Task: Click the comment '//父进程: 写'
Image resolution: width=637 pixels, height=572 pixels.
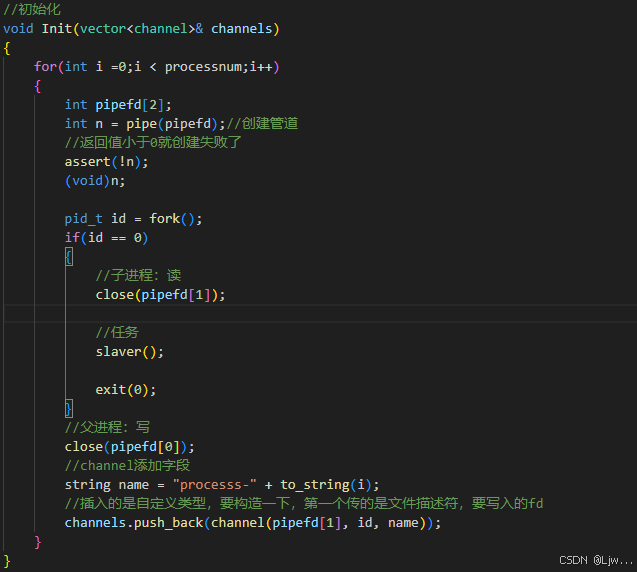Action: tap(107, 427)
